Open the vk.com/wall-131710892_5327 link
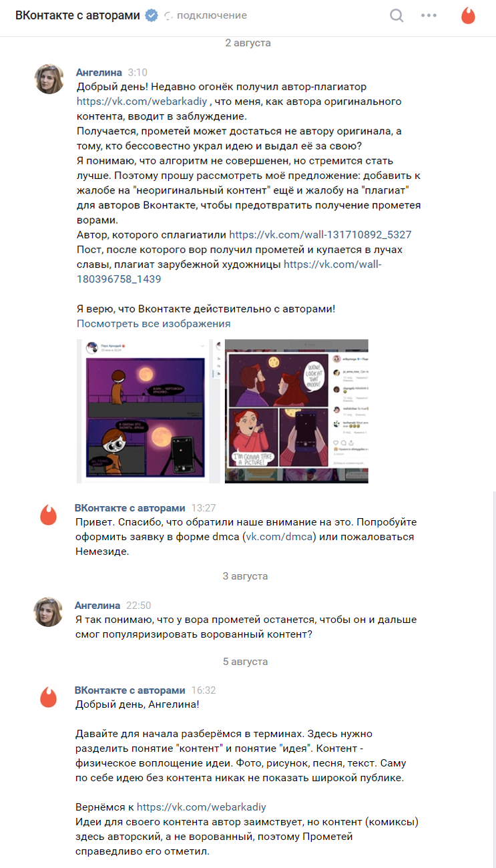 coord(320,235)
